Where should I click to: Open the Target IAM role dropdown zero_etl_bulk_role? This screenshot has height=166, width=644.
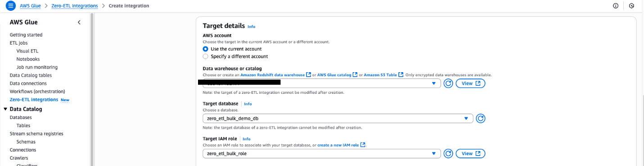coord(322,154)
